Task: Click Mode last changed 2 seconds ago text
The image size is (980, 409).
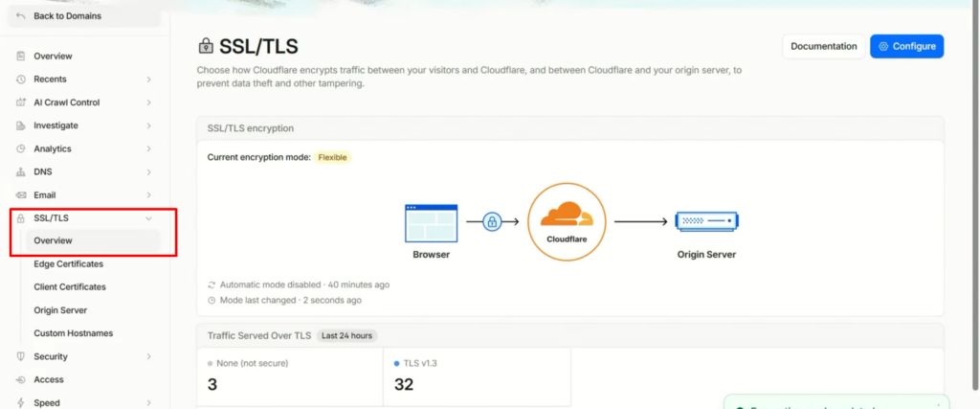Action: click(291, 300)
